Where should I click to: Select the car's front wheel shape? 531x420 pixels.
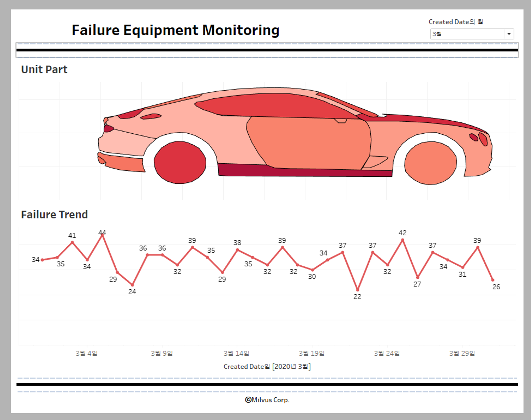point(430,163)
